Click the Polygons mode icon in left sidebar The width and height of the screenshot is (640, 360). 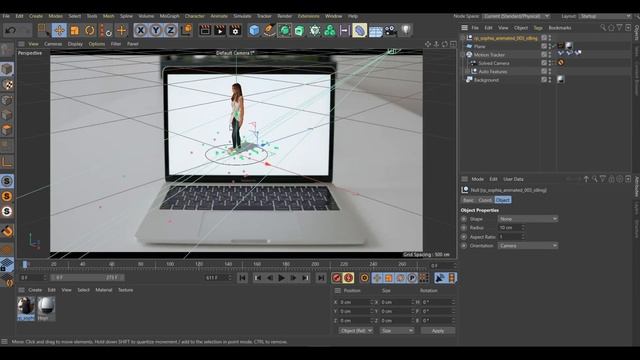coord(7,131)
